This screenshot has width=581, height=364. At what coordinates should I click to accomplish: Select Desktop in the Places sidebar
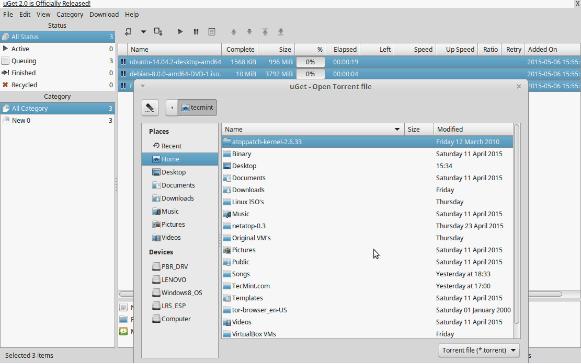tap(180, 172)
